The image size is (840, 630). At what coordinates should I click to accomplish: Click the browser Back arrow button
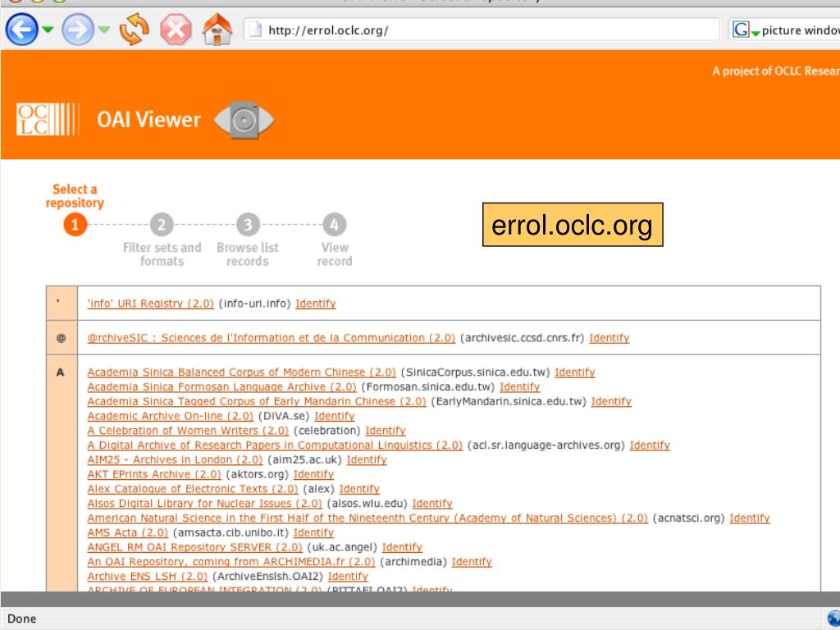[x=22, y=29]
